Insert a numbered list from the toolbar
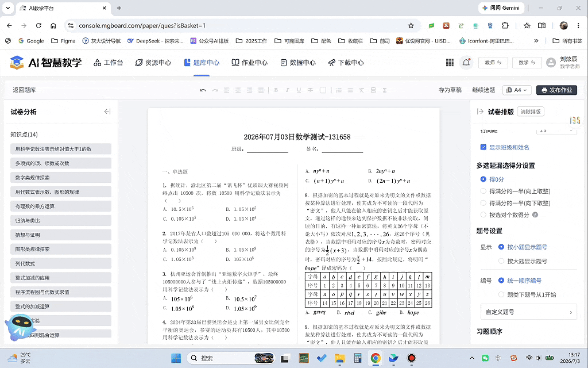 (x=339, y=90)
